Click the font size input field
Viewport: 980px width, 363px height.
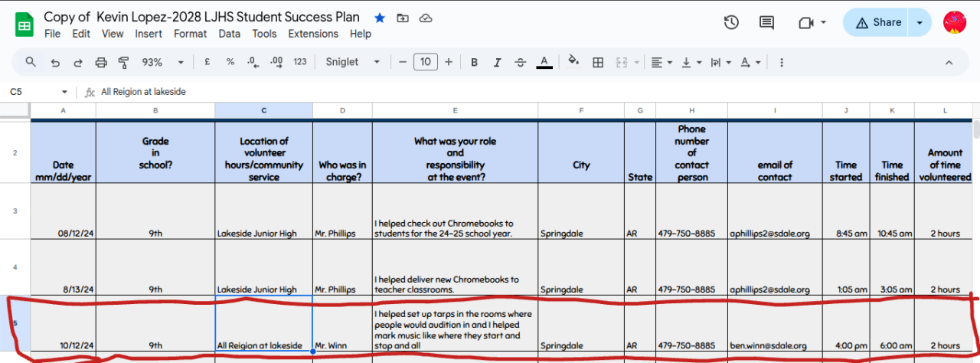point(426,62)
